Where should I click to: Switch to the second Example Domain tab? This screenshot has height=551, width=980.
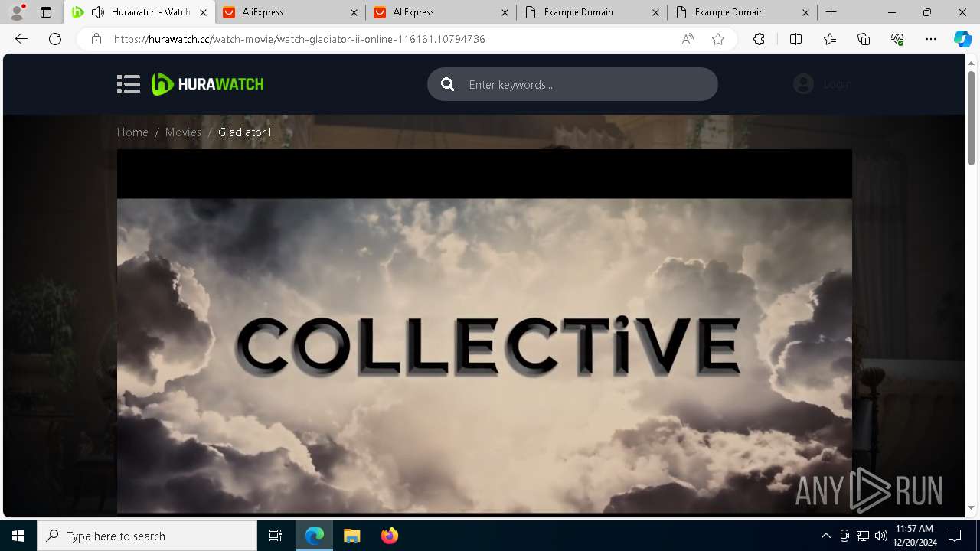pyautogui.click(x=743, y=12)
